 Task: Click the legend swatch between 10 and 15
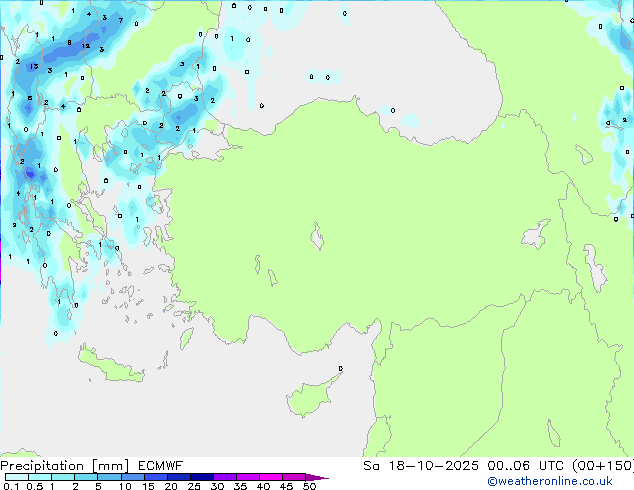pos(133,477)
